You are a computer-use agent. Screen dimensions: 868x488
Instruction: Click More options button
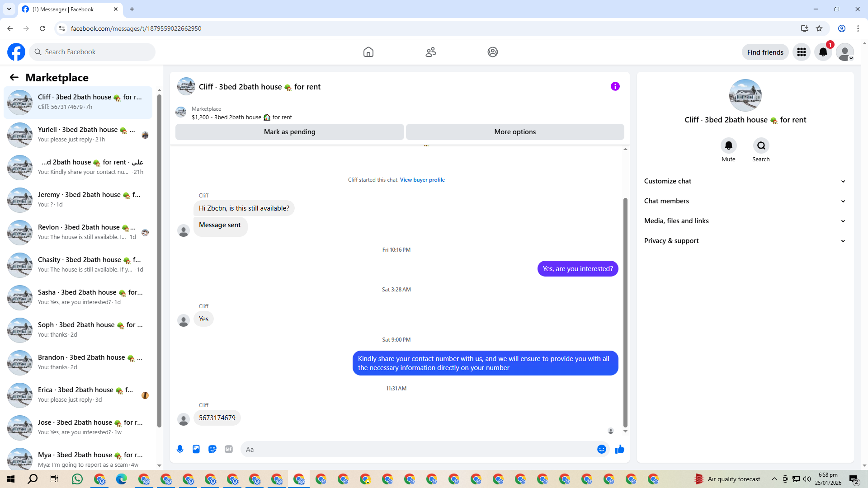click(515, 132)
